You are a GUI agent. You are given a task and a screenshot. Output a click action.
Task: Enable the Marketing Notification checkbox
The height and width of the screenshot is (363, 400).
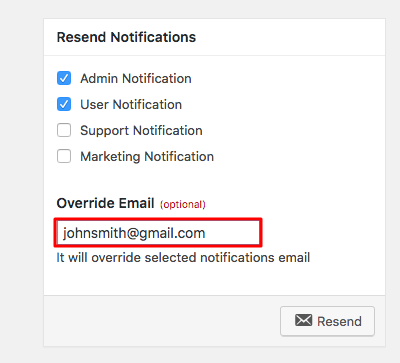coord(64,156)
